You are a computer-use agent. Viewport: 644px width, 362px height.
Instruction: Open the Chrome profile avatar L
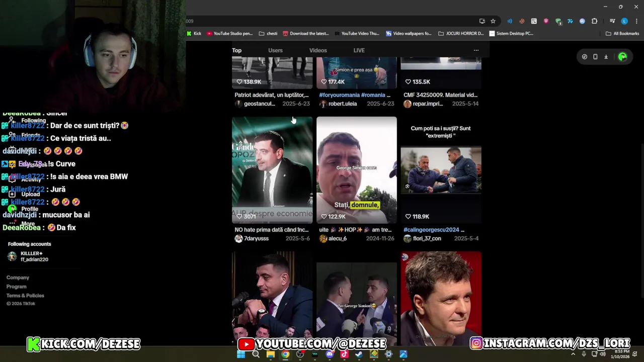[624, 21]
